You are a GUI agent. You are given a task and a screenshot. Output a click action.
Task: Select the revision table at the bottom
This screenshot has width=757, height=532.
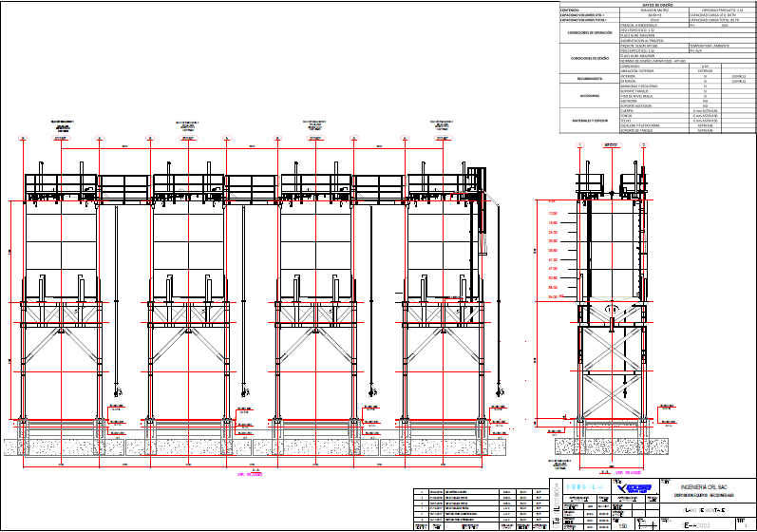tap(482, 508)
